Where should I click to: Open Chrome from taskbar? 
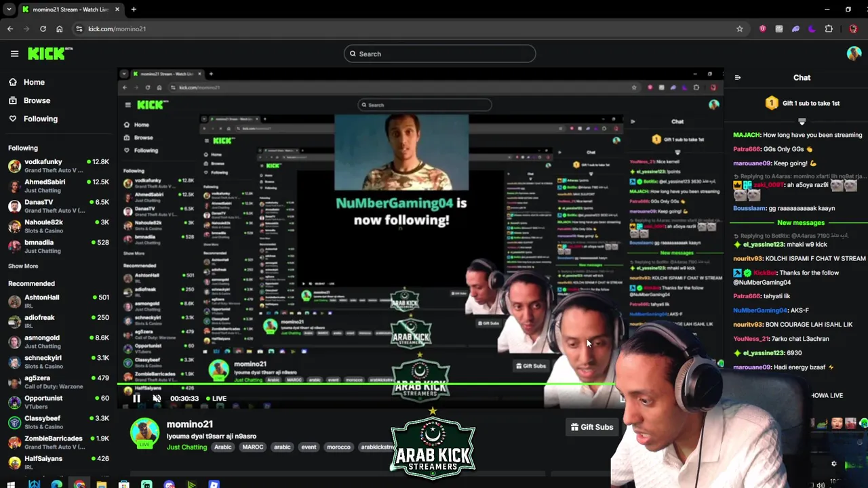79,484
